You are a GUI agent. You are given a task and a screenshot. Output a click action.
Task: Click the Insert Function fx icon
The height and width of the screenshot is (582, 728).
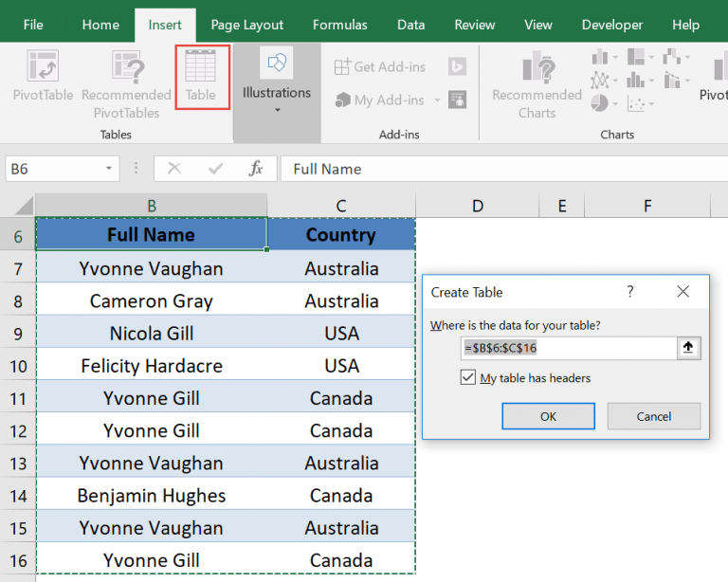pyautogui.click(x=256, y=169)
